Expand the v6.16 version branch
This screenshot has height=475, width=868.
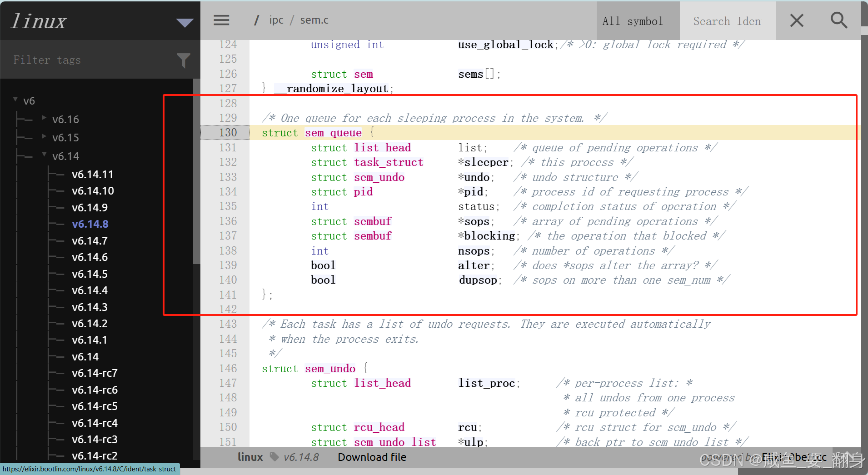(44, 118)
